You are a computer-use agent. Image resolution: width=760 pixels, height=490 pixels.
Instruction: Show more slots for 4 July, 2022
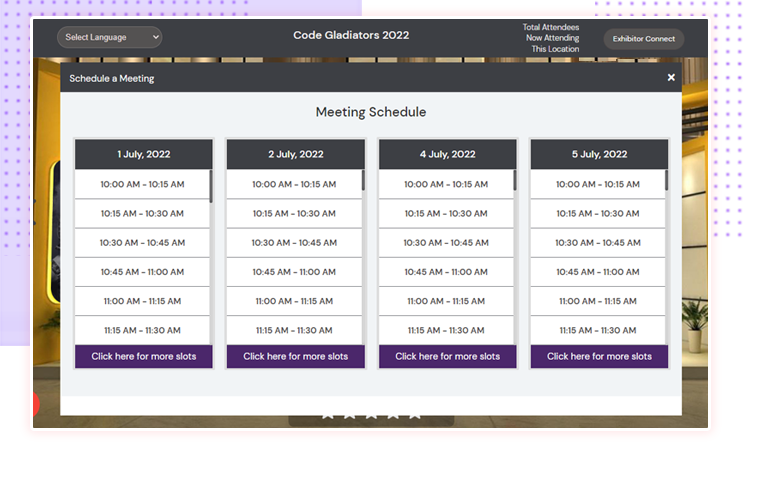448,356
